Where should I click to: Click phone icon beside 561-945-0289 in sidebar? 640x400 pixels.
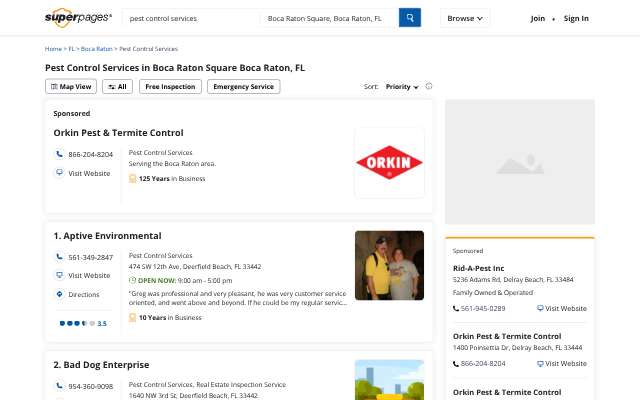[x=456, y=309]
